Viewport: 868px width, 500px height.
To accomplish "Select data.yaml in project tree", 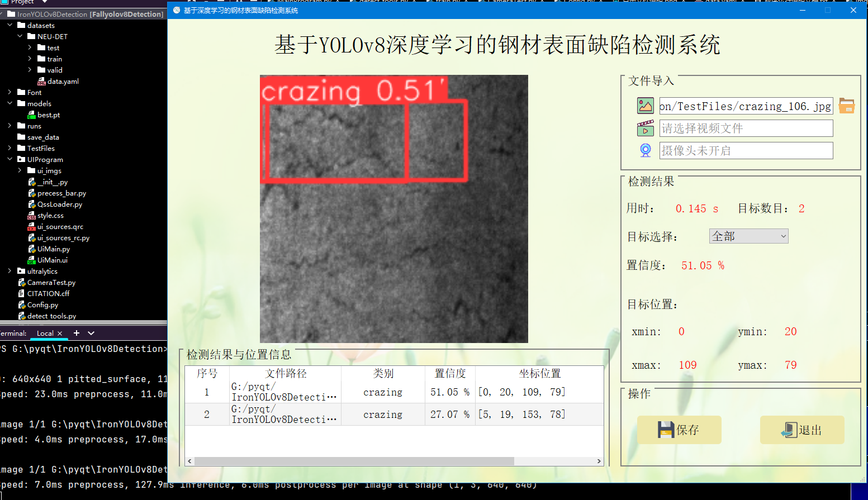I will tap(58, 81).
